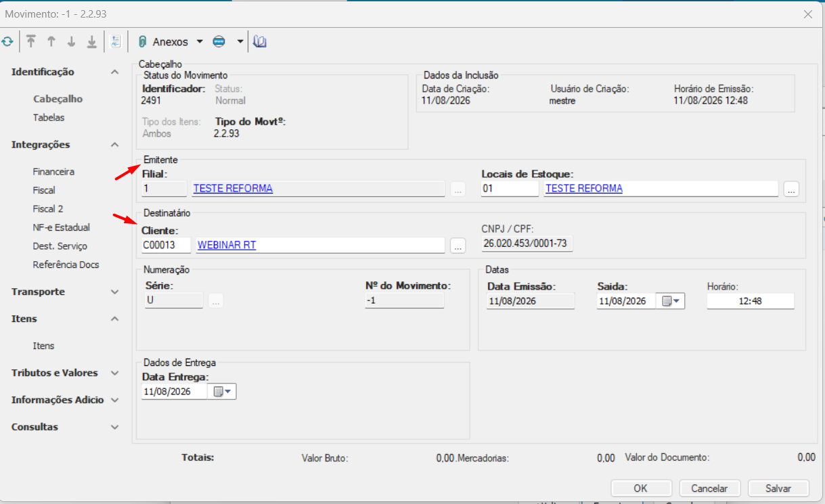Viewport: 825px width, 504px height.
Task: Expand Informações Adicio section
Action: [114, 400]
